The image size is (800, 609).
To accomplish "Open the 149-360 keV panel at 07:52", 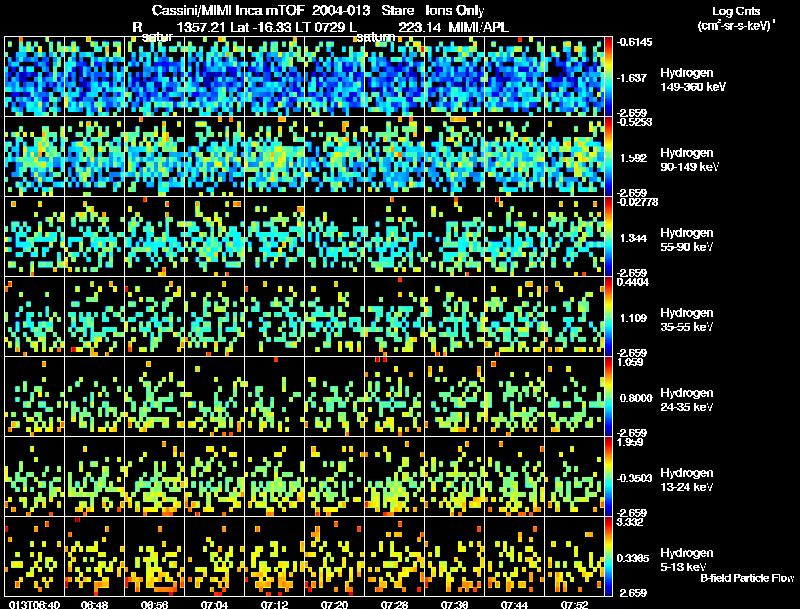I will click(x=574, y=77).
